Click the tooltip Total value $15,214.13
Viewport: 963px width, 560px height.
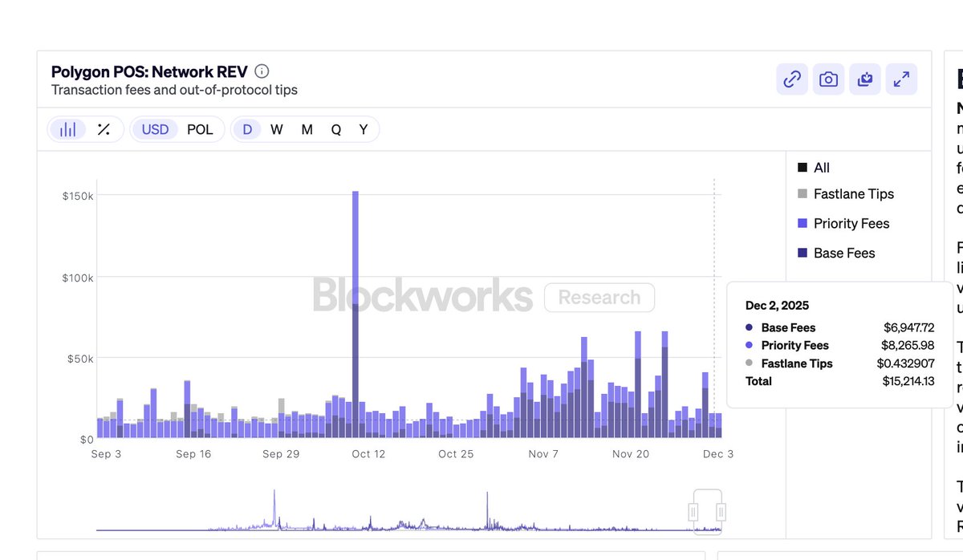[908, 381]
